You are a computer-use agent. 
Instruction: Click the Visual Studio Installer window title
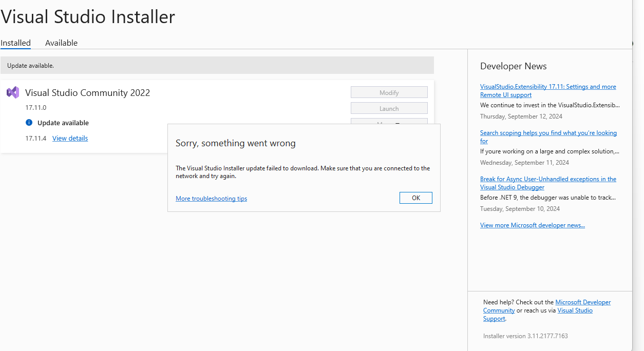pyautogui.click(x=88, y=17)
